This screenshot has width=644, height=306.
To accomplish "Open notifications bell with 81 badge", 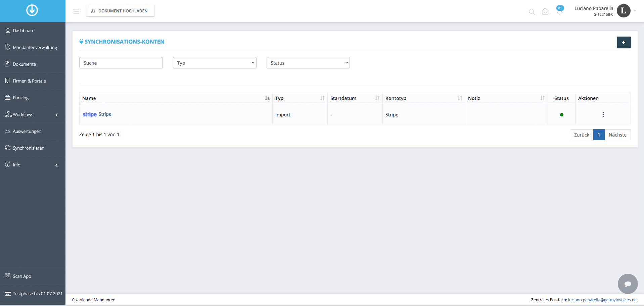I will 560,10.
